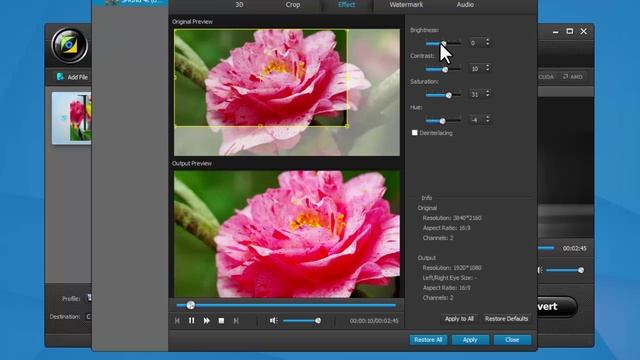Viewport: 640px width, 360px height.
Task: Increase Hue value with stepper arrow
Action: click(x=487, y=118)
